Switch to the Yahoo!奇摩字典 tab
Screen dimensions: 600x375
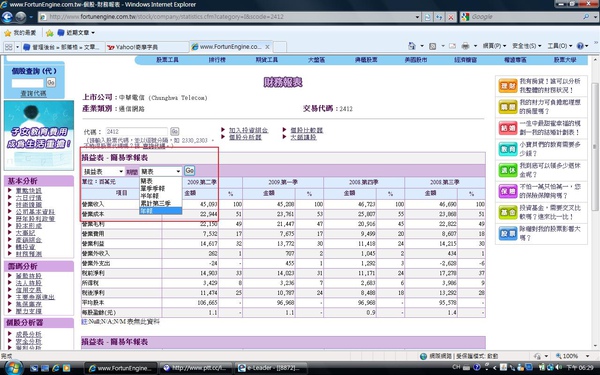tap(146, 47)
